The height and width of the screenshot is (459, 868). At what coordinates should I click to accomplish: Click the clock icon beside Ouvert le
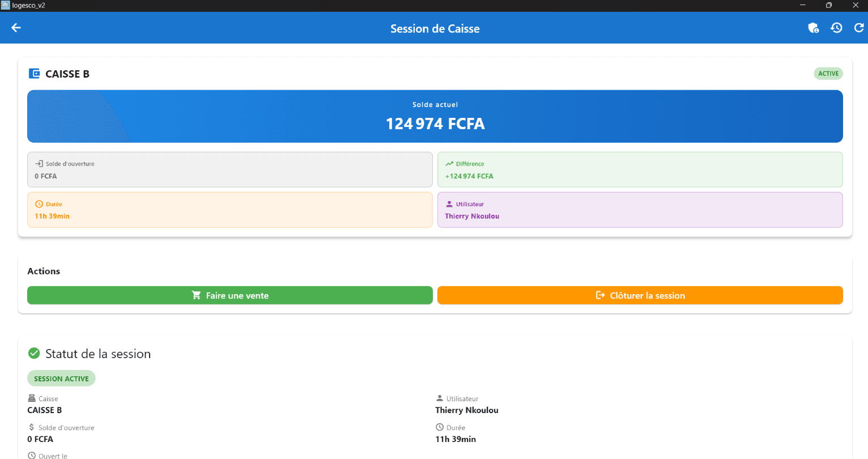pyautogui.click(x=32, y=456)
